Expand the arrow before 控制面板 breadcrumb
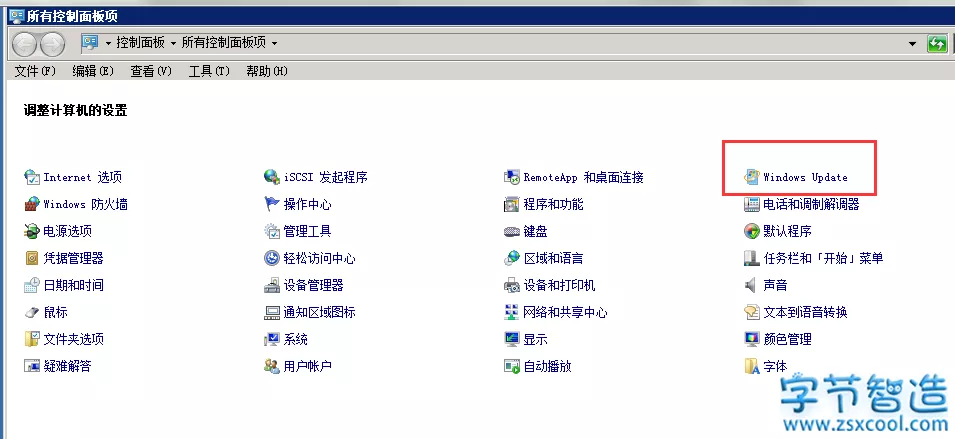This screenshot has width=955, height=439. (108, 43)
